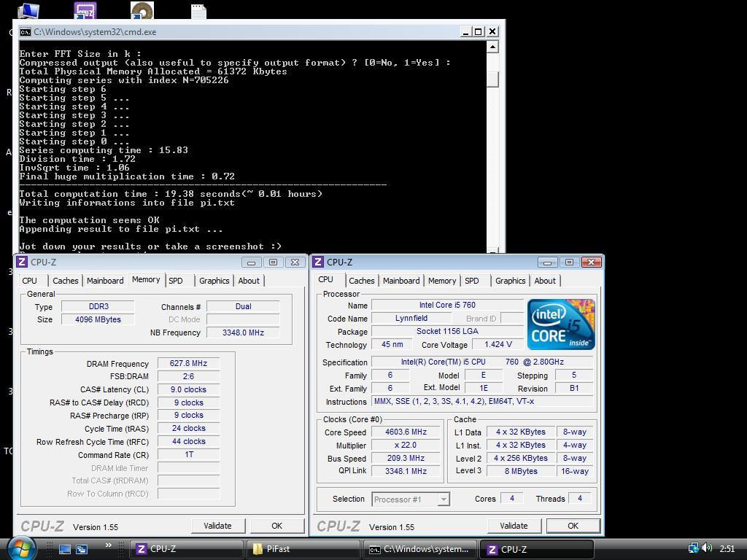Click the right CPU-Z window title icon
The height and width of the screenshot is (560, 747).
point(318,262)
